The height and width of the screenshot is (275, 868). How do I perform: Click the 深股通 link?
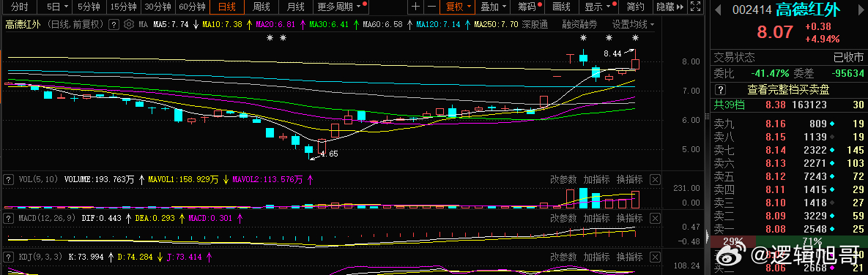[x=535, y=25]
